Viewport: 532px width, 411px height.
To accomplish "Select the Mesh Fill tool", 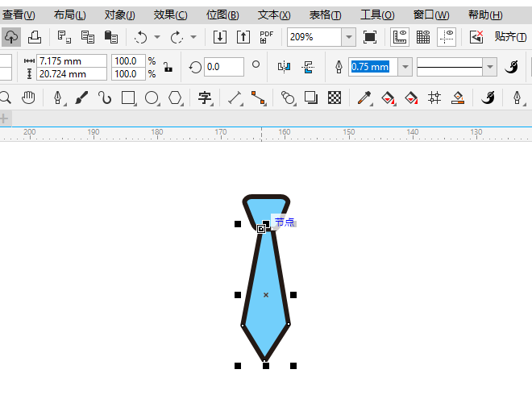I will pos(434,98).
